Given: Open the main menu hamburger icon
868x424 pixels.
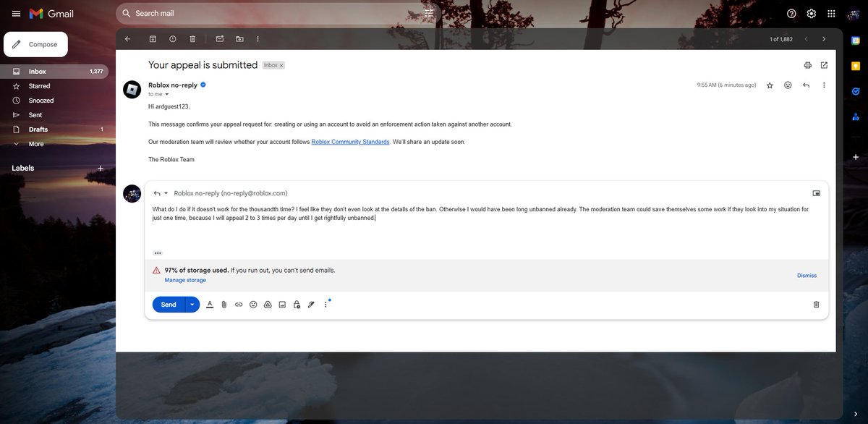Looking at the screenshot, I should 16,13.
